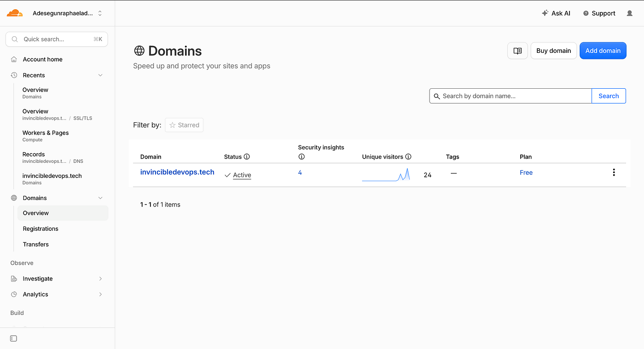Open recent Workers & Pages
This screenshot has width=644, height=349.
tap(46, 136)
